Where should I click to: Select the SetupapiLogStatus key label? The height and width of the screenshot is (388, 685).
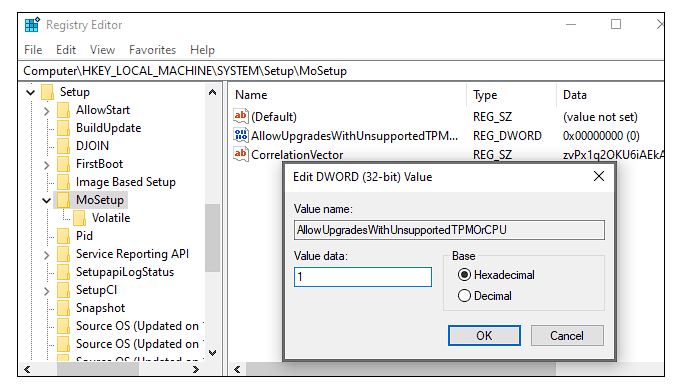[x=125, y=272]
